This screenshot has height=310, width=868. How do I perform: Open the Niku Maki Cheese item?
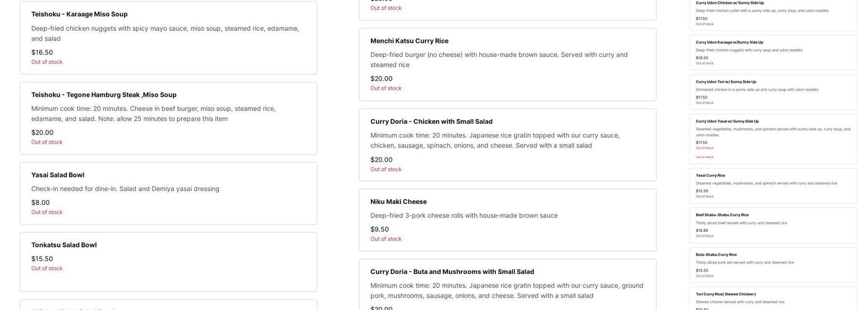(399, 201)
